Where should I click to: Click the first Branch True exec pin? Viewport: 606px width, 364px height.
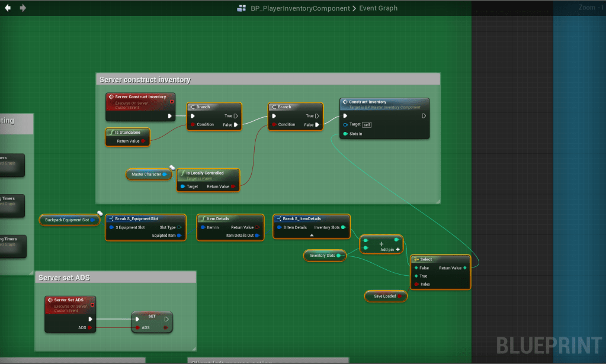click(x=236, y=116)
